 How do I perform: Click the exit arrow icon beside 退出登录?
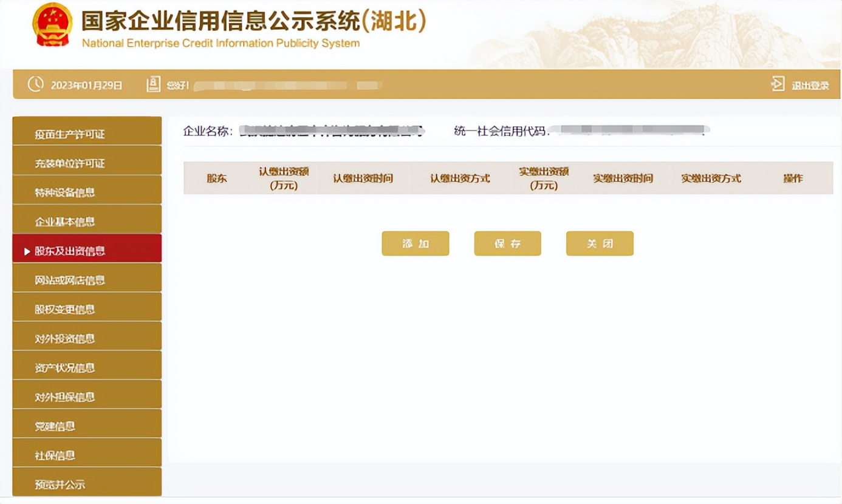(777, 84)
